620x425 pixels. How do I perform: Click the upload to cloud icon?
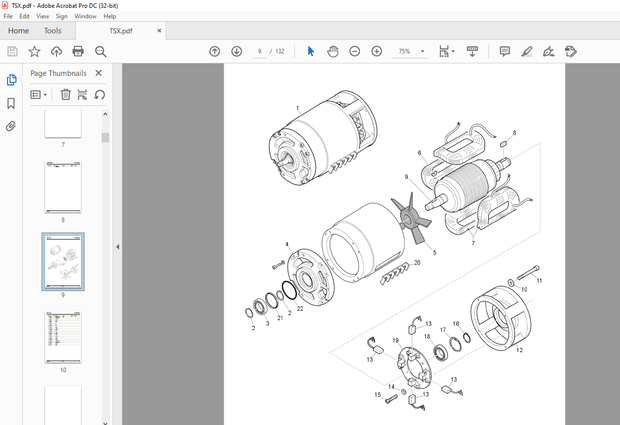(57, 51)
